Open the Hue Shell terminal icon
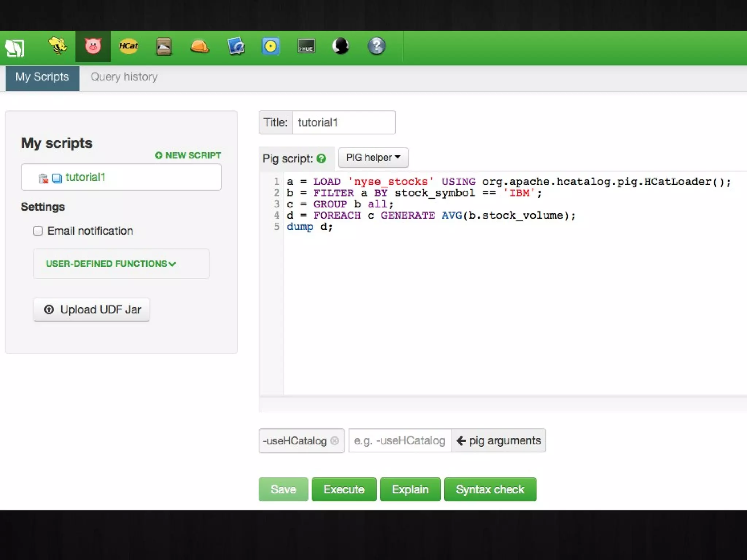Viewport: 747px width, 560px height. [306, 46]
